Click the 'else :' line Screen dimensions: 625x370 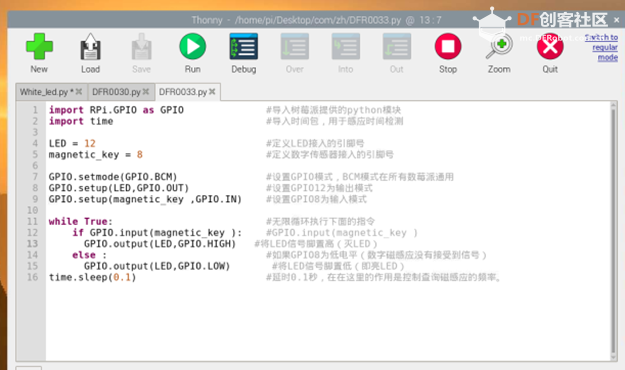point(89,255)
